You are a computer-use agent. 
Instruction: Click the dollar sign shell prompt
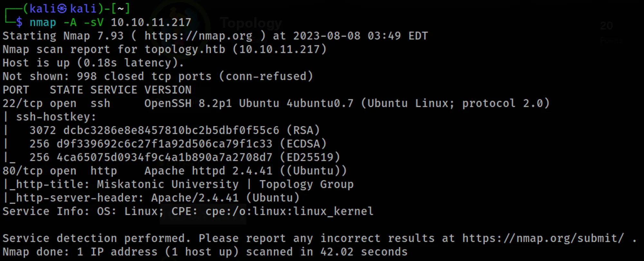coord(19,22)
